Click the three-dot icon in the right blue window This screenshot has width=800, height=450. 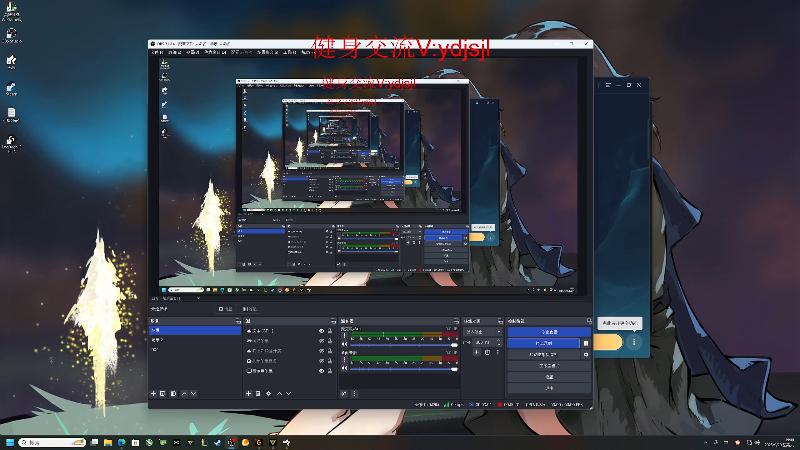(634, 342)
